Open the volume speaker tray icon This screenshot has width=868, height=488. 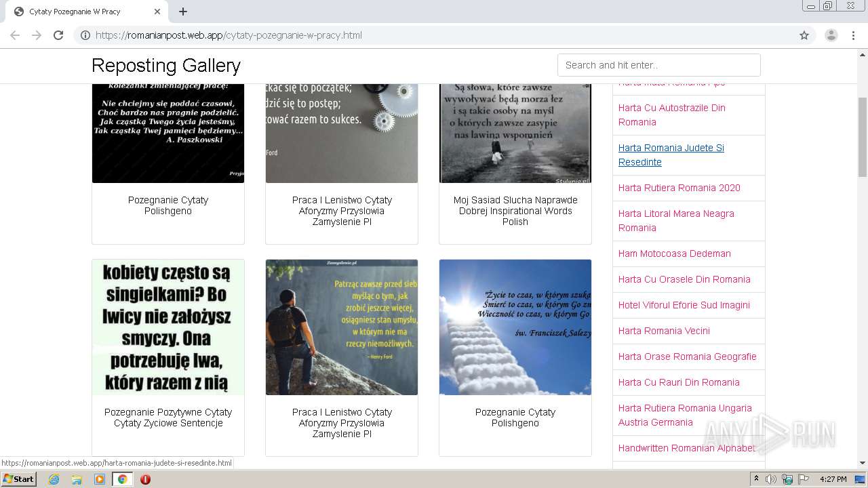coord(771,479)
